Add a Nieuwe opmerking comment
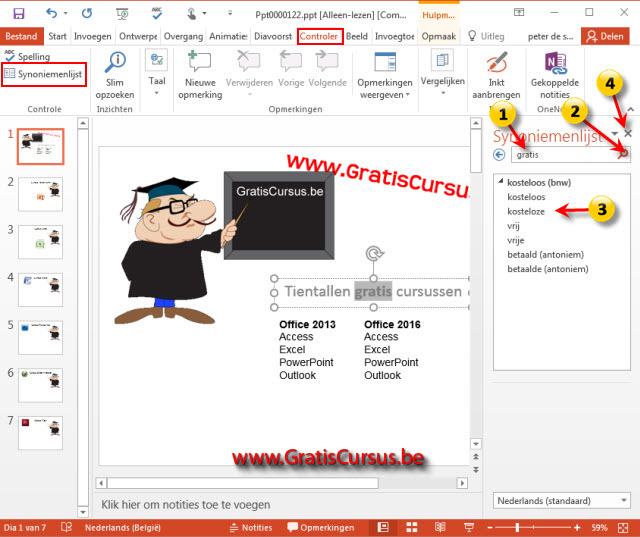The image size is (640, 537). [x=200, y=76]
